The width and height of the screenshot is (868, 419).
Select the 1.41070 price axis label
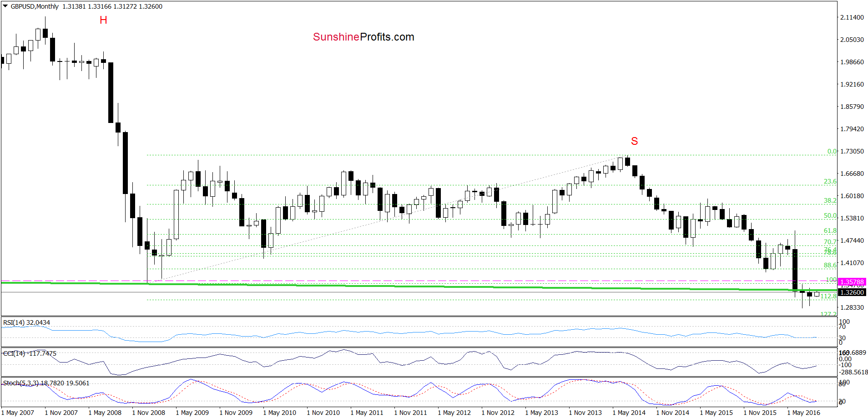click(x=852, y=263)
